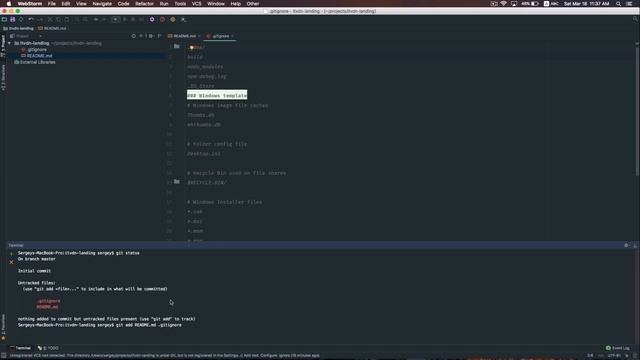Click the orange round toolbar icon
Image resolution: width=640 pixels, height=360 pixels.
[x=173, y=19]
